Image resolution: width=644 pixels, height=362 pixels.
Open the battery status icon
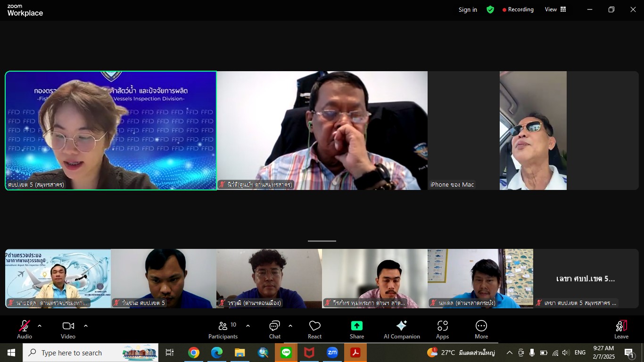coord(544,353)
